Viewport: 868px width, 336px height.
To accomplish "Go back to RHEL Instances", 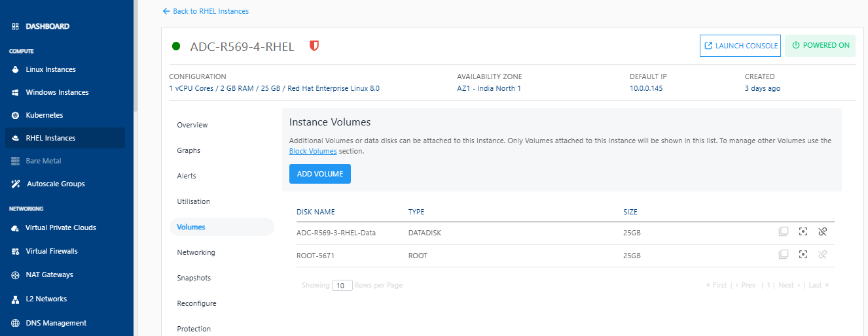I will 206,11.
